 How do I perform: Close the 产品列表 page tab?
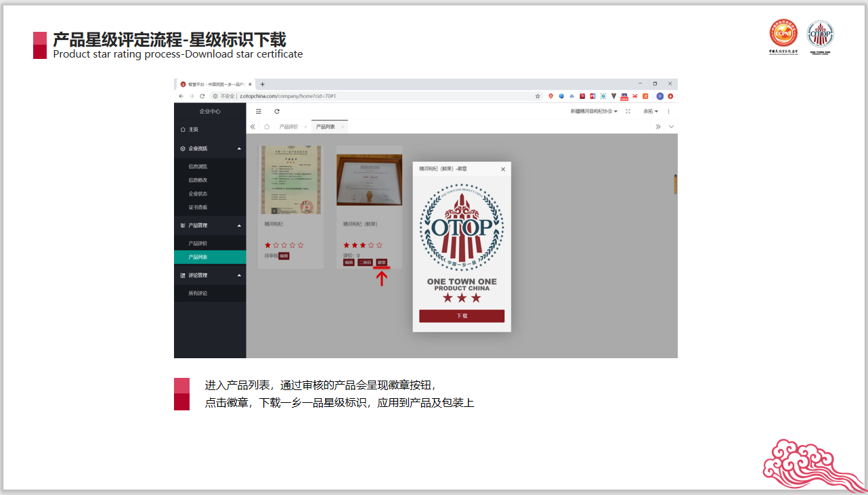(x=343, y=127)
